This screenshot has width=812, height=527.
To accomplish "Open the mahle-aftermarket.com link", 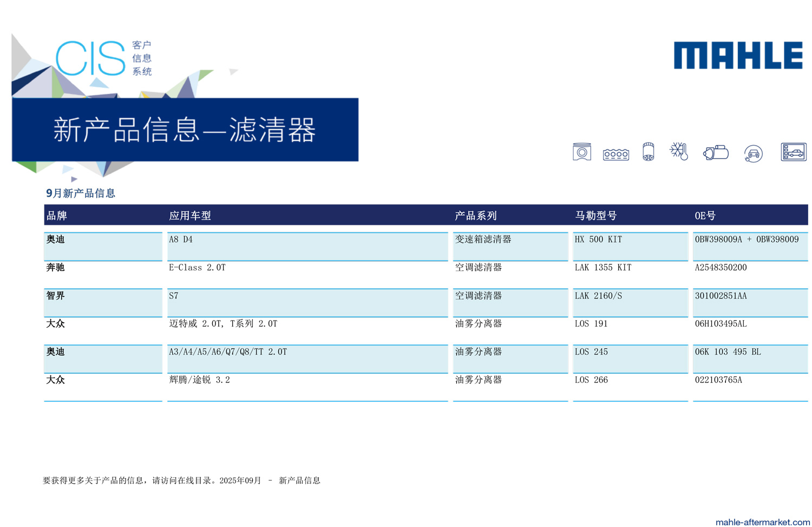I will [x=762, y=522].
